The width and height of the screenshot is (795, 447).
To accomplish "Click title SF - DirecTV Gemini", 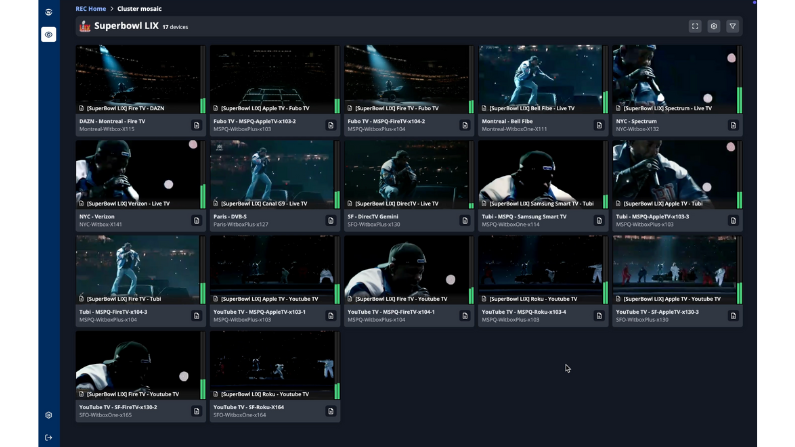I will pyautogui.click(x=373, y=216).
